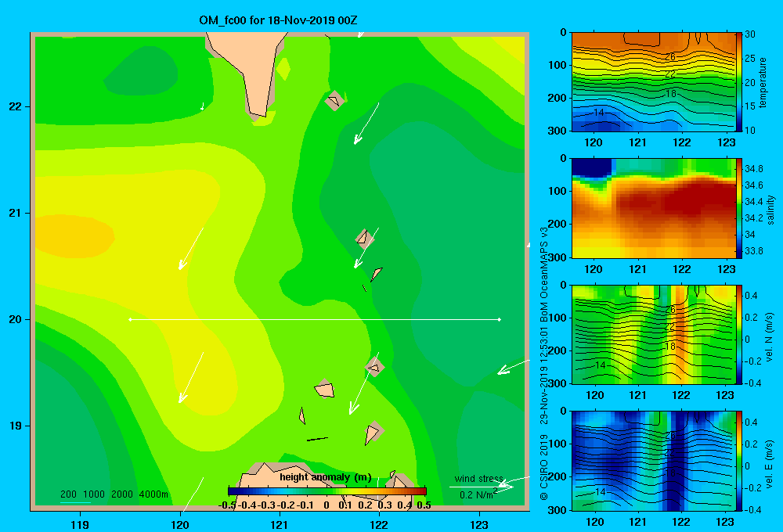
Task: Click latitude label 21 on the main map axis
Action: tap(16, 213)
